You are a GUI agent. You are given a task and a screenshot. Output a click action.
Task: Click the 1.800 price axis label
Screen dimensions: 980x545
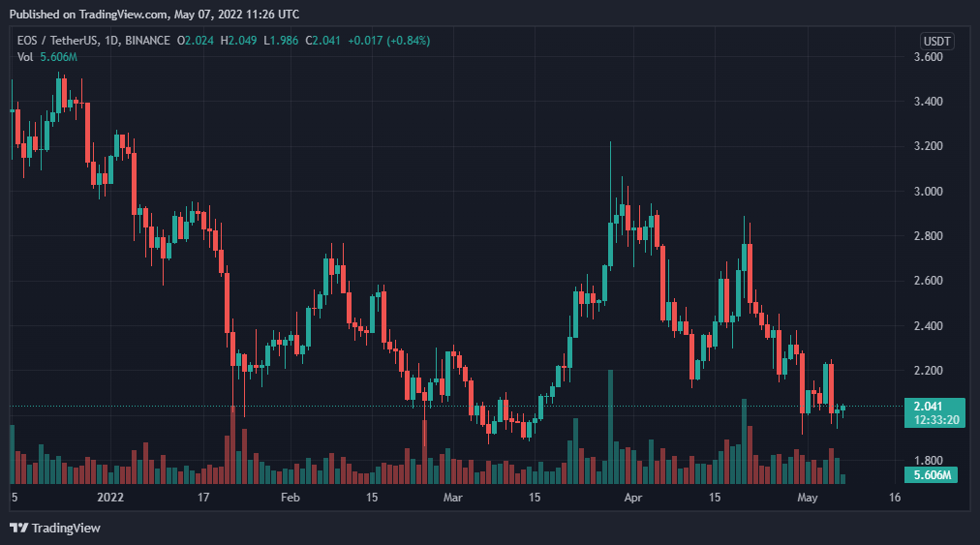coord(928,461)
